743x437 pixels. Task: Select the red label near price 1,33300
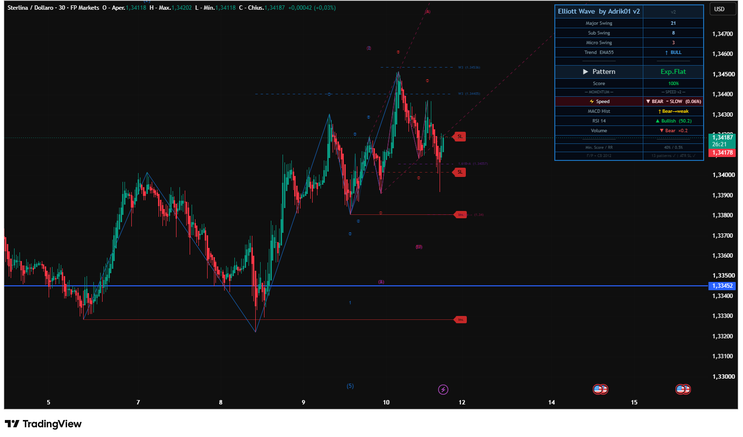click(x=460, y=319)
